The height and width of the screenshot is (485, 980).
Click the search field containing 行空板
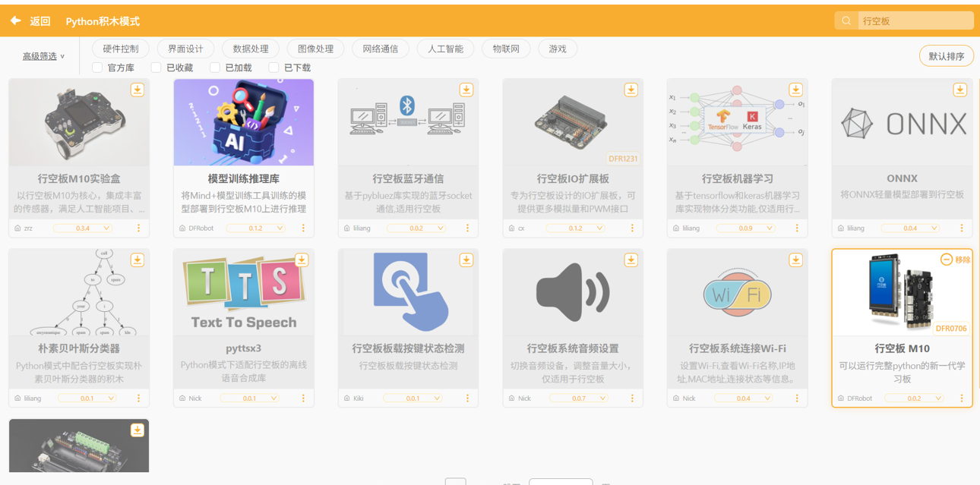(915, 21)
